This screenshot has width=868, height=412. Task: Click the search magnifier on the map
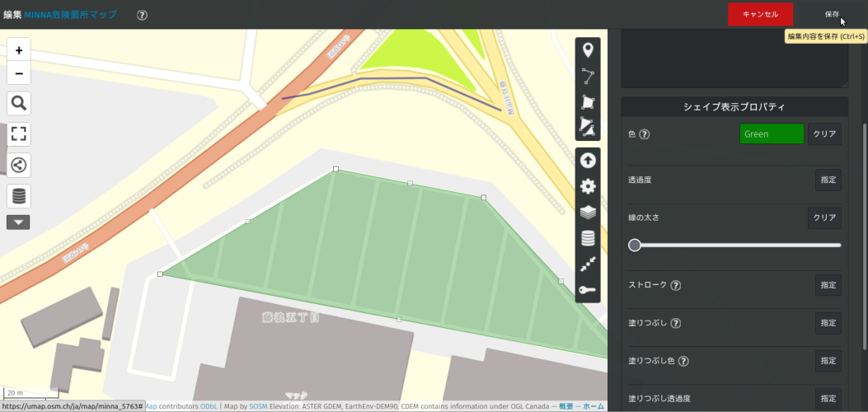19,103
